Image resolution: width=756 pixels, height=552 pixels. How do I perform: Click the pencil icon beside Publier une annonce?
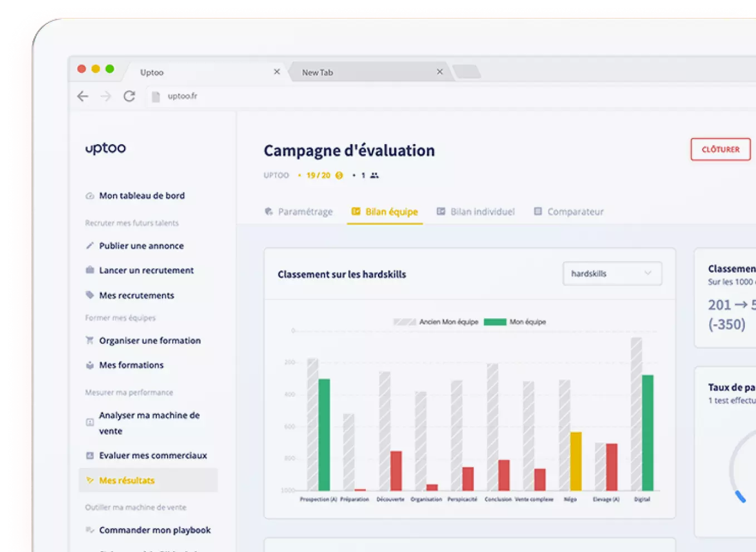point(90,245)
